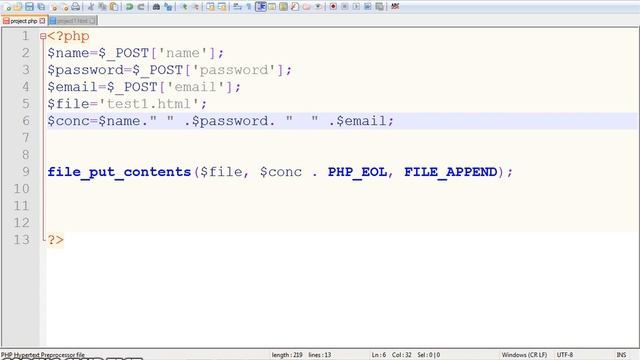Click the Ln : 6 Col : 32 status field
640x360 pixels.
point(391,355)
